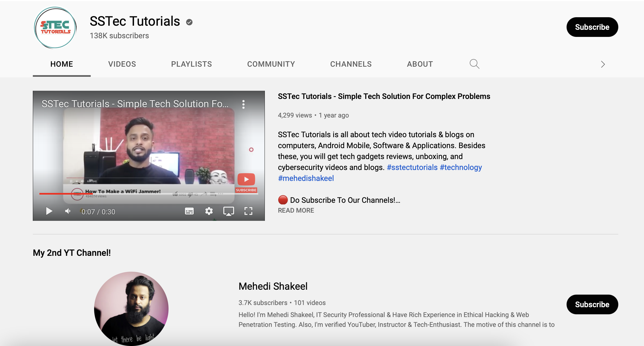Open video settings gear
Viewport: 644px width, 346px height.
point(209,211)
